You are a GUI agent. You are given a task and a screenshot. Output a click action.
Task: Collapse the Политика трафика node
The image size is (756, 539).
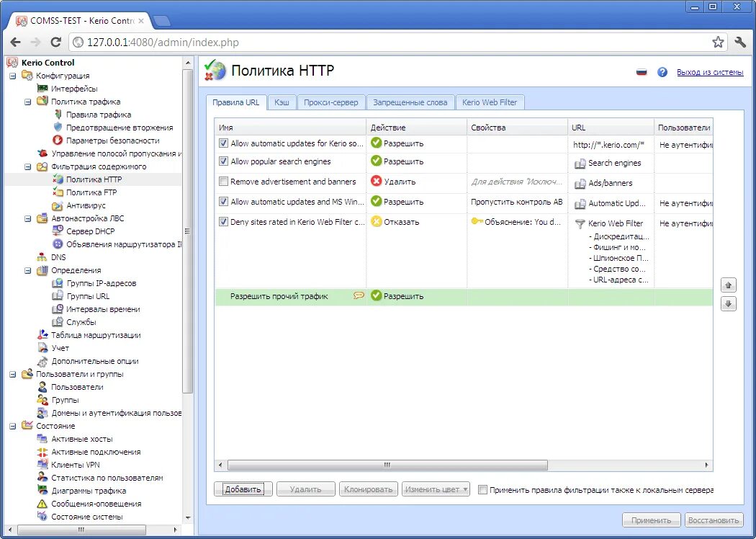(x=28, y=102)
